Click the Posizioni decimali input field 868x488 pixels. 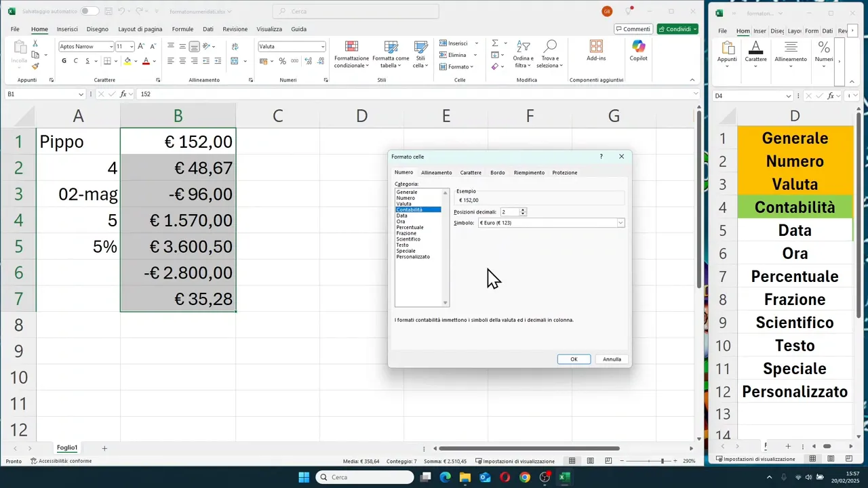(510, 212)
